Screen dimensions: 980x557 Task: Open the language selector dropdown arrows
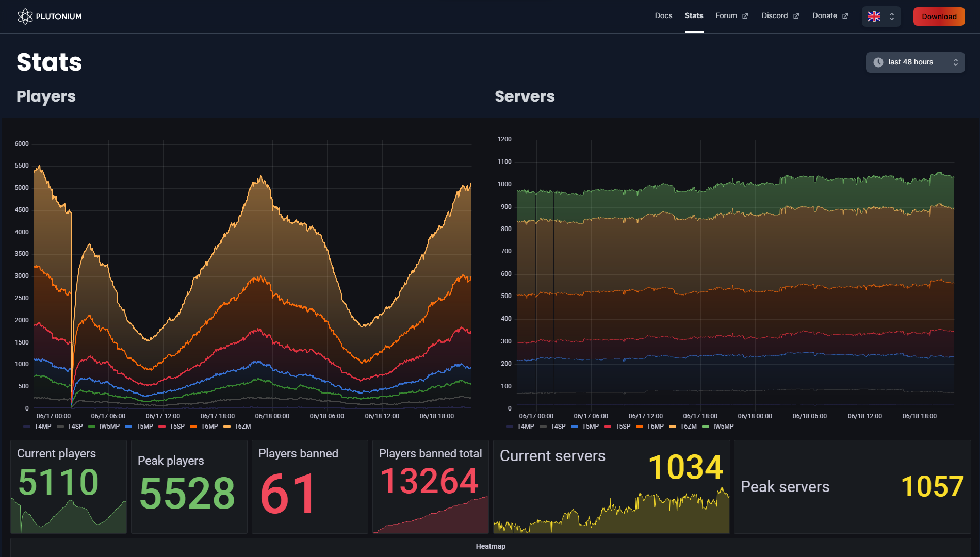tap(892, 17)
